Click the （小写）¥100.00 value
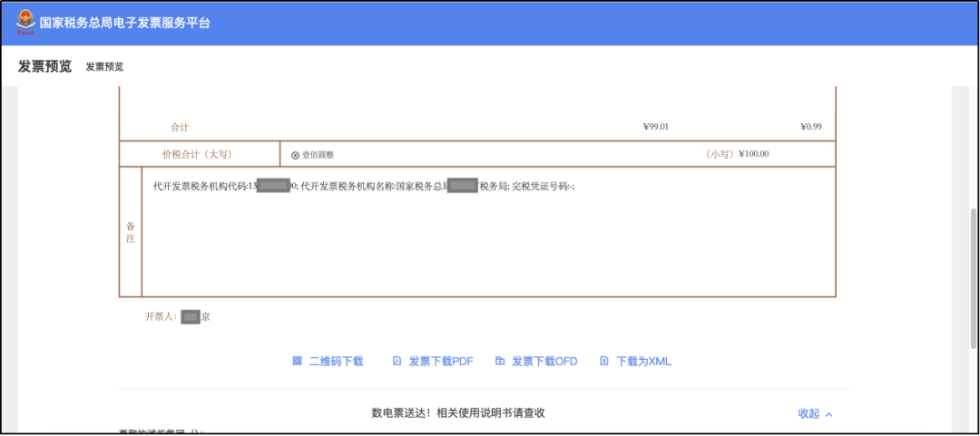 [737, 154]
